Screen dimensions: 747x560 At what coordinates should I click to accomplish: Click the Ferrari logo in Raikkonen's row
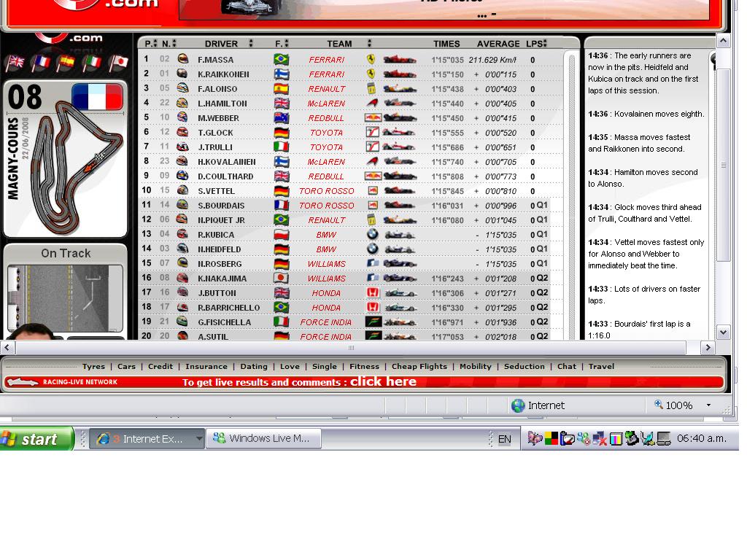click(x=371, y=74)
